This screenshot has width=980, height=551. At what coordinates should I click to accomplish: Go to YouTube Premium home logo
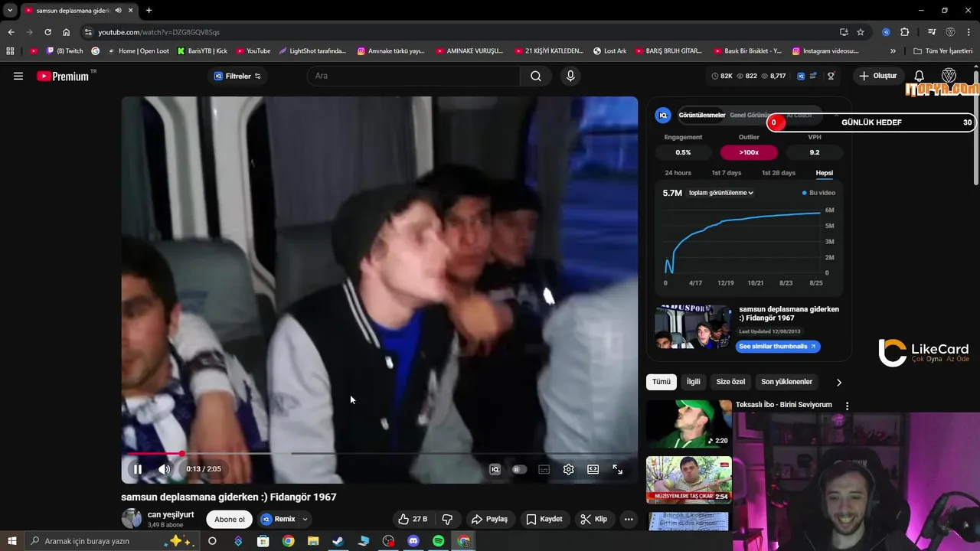[63, 76]
